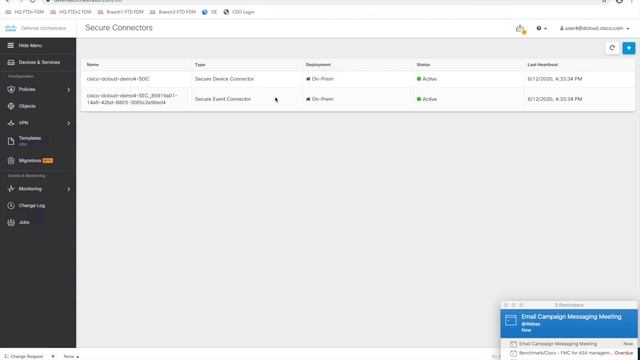Open the None dropdown in bottom bar
This screenshot has width=640, height=360.
pyautogui.click(x=71, y=356)
